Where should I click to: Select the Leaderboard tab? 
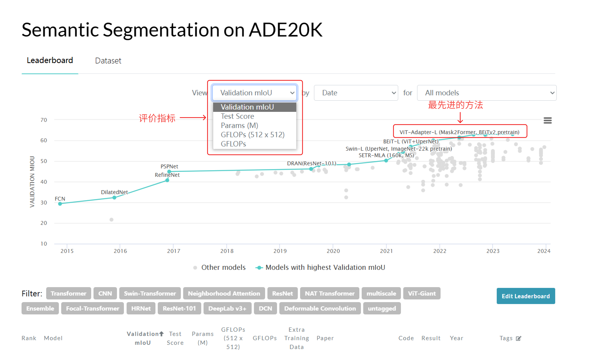pos(50,60)
